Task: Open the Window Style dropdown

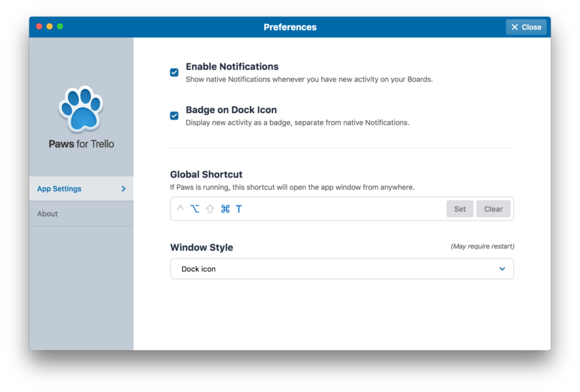Action: coord(342,269)
